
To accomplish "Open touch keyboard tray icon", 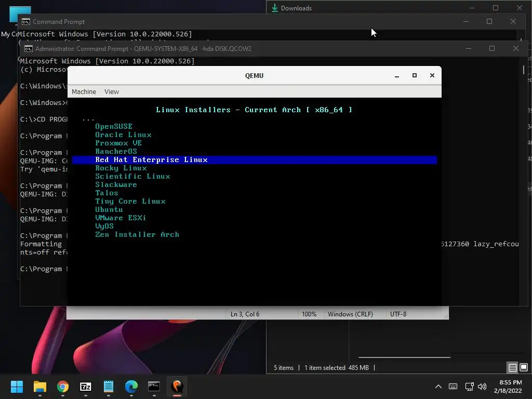I will (453, 387).
